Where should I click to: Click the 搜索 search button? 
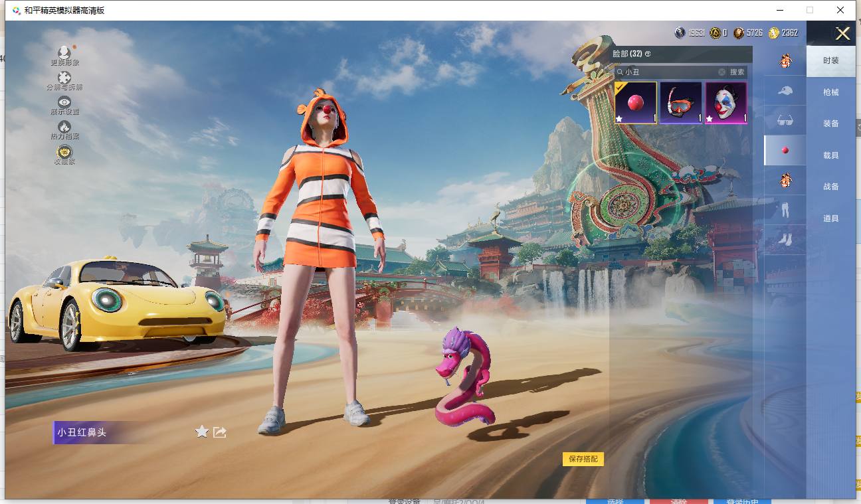(x=737, y=72)
